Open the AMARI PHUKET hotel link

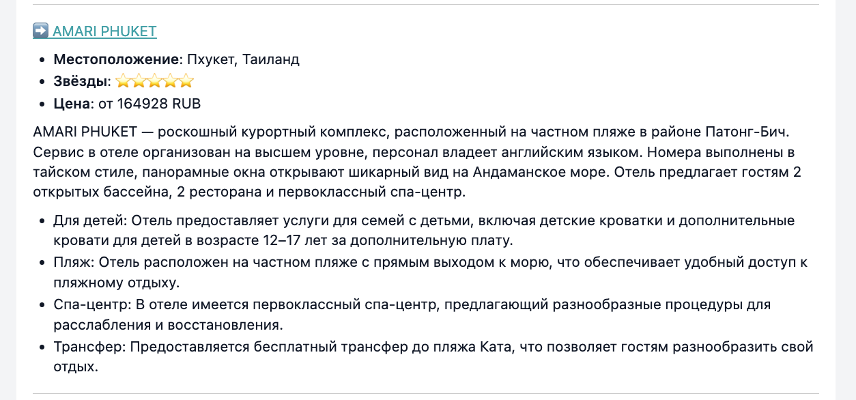(x=104, y=31)
